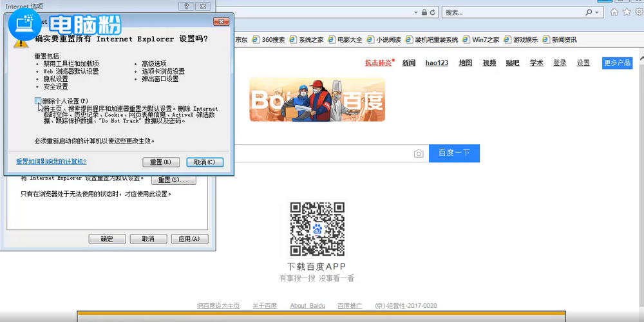The height and width of the screenshot is (322, 644).
Task: Open Baidu 学术 link
Action: click(536, 63)
